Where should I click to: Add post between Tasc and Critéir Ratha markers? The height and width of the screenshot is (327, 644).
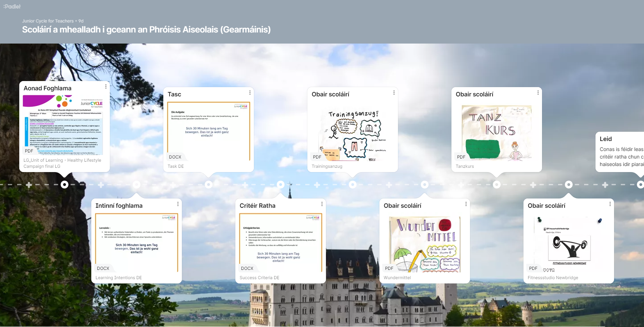245,185
